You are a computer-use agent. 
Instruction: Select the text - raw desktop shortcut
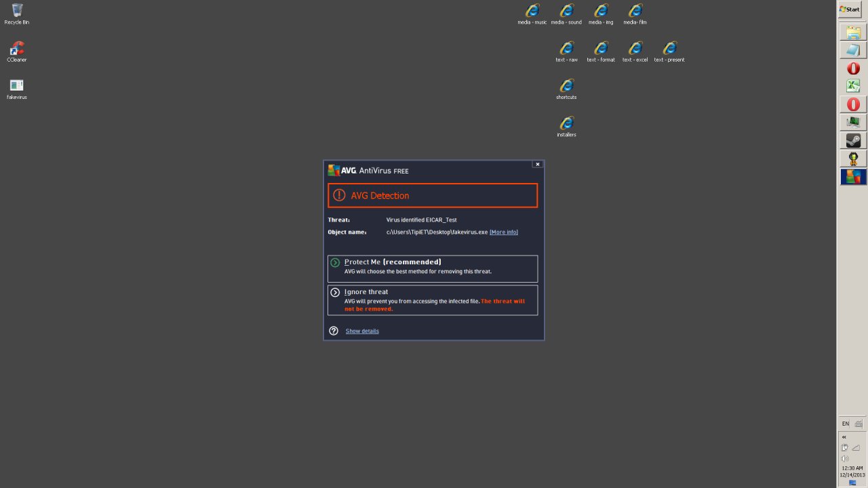tap(566, 52)
